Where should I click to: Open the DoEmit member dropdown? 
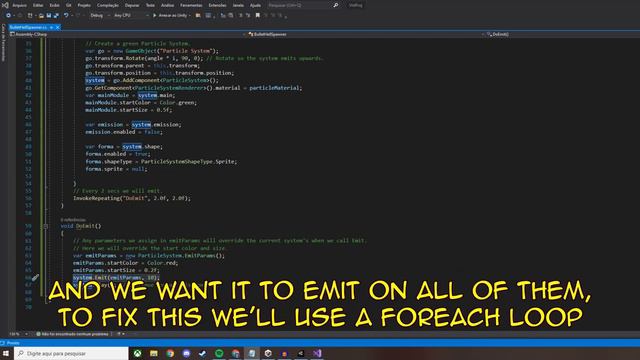562,34
